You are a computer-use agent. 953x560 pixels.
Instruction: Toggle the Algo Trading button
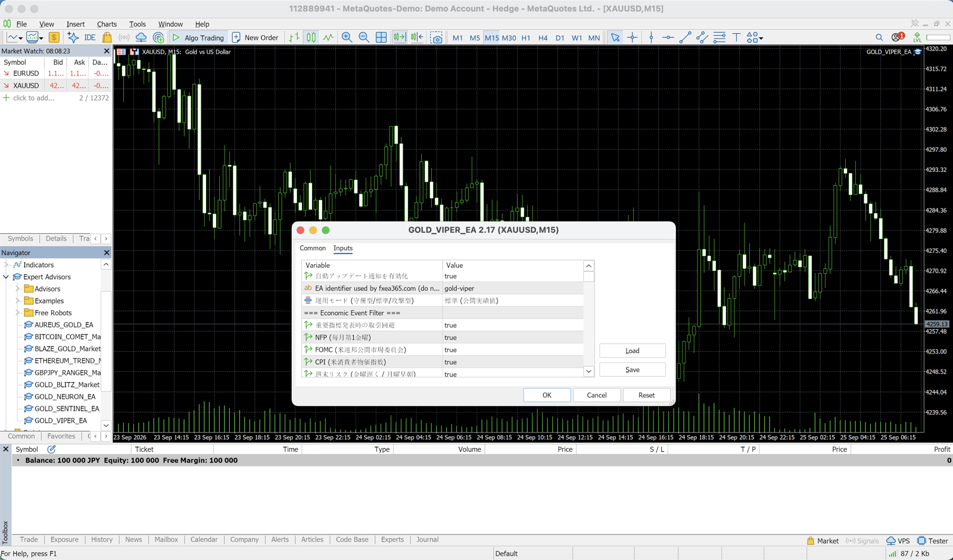[x=198, y=37]
